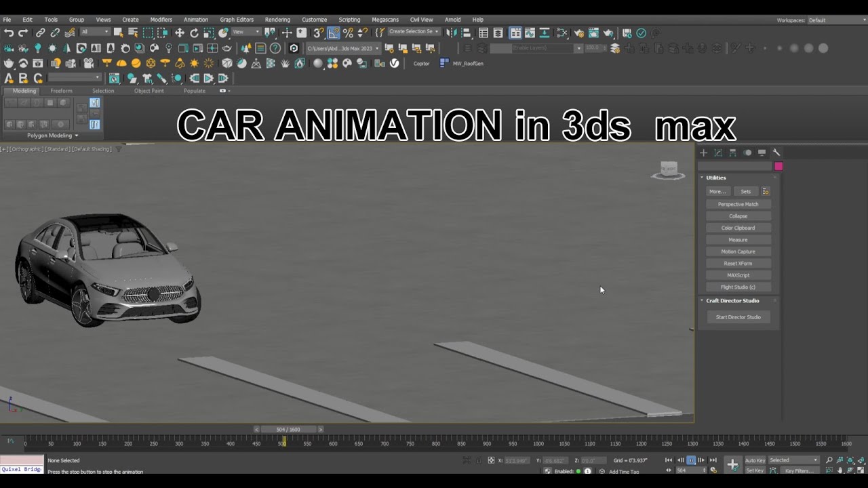The image size is (868, 488).
Task: Open the Rendering menu
Action: point(277,20)
